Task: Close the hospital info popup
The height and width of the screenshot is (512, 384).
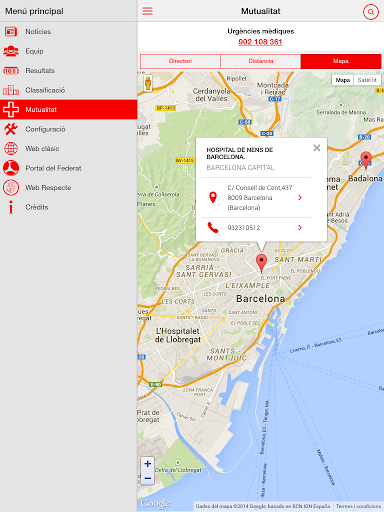Action: 317,148
